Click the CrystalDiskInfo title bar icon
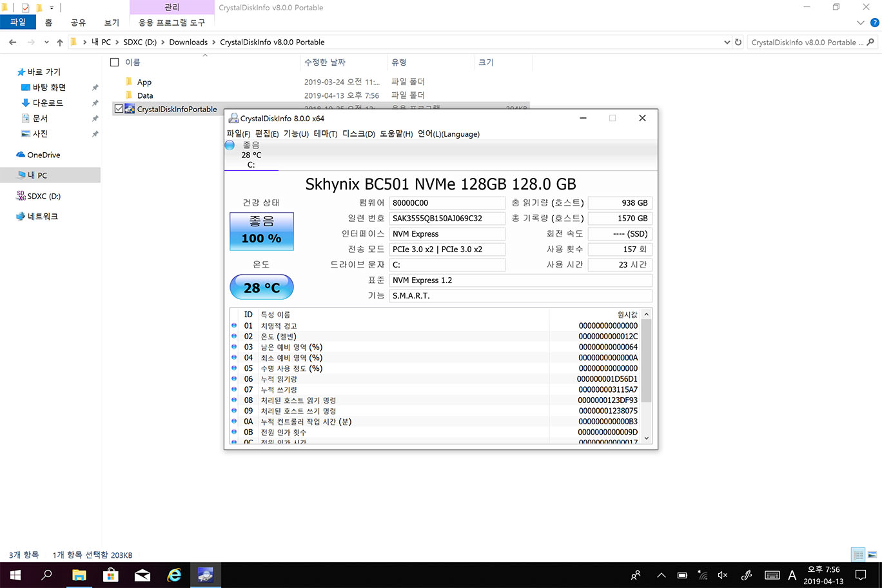Image resolution: width=882 pixels, height=588 pixels. [x=233, y=118]
